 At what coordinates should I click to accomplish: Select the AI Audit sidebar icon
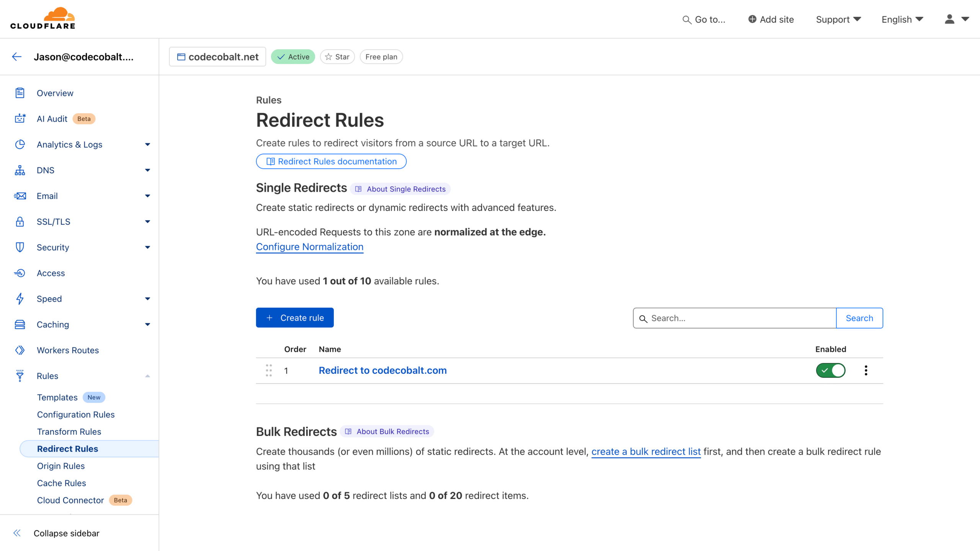tap(20, 119)
